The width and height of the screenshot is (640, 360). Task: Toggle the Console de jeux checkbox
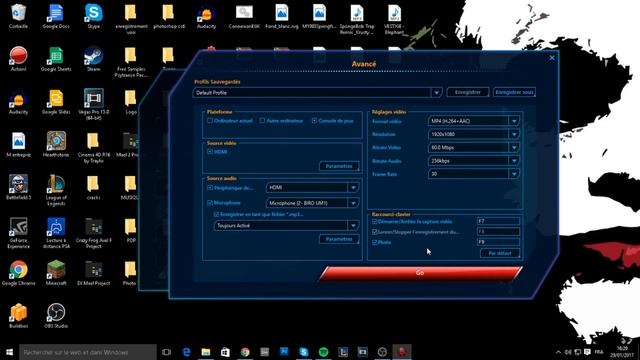coord(314,121)
